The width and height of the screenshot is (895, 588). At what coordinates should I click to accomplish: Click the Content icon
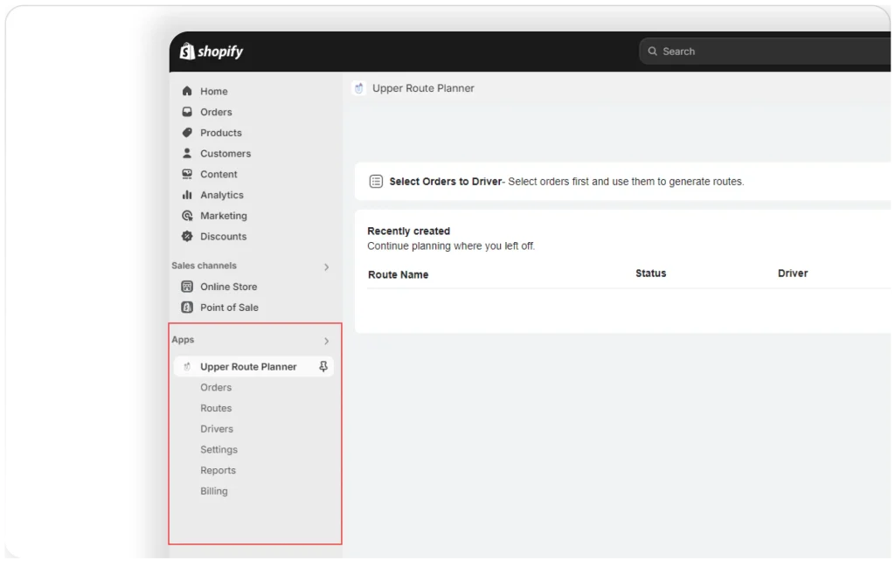click(x=187, y=174)
